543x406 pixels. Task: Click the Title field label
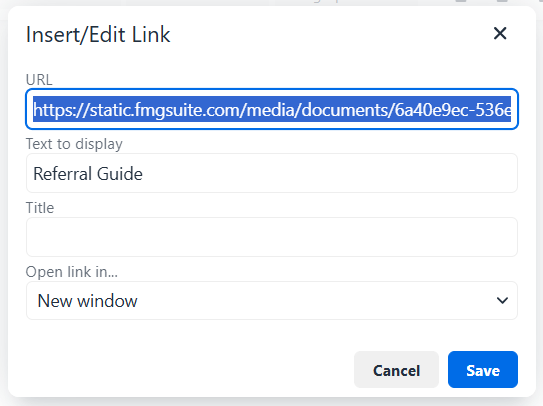click(x=40, y=208)
